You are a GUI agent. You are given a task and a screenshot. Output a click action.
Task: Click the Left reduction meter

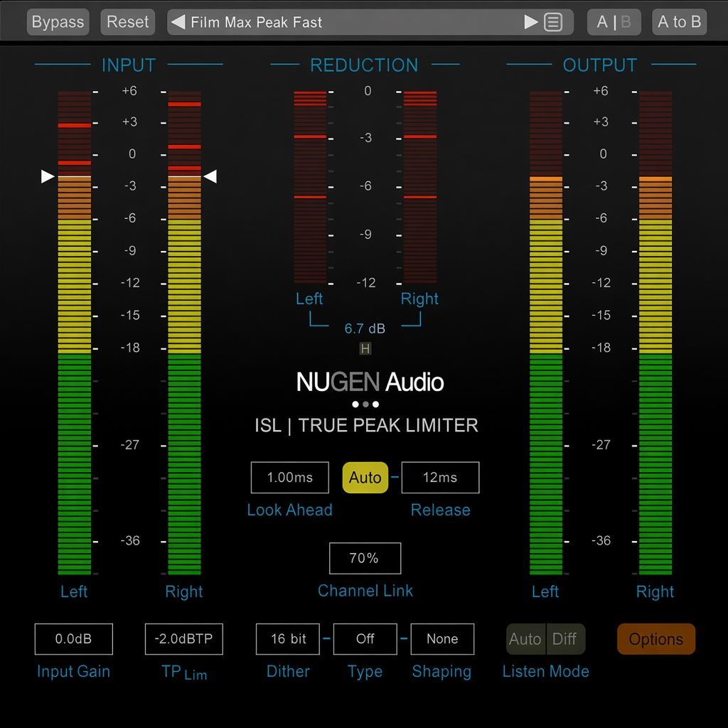(x=310, y=187)
